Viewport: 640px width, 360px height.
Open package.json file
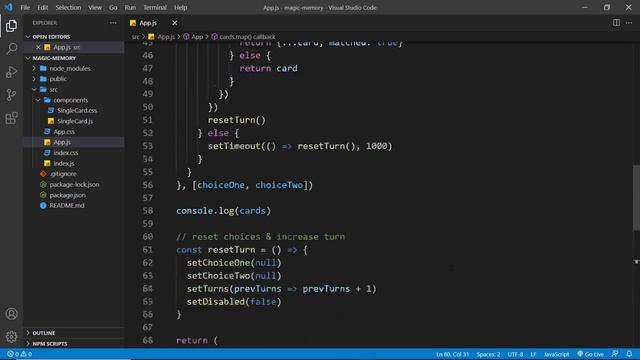67,195
